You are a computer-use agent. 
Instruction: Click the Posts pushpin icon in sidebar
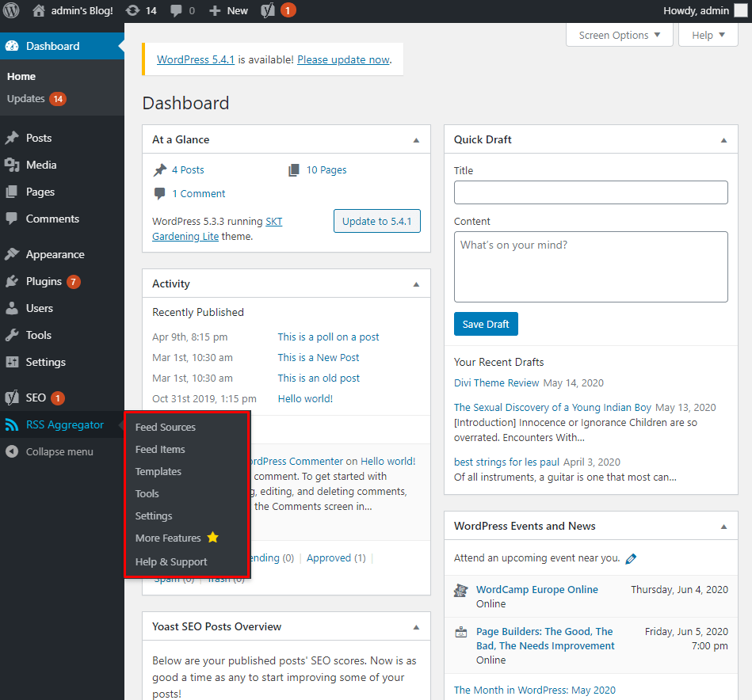[12, 138]
